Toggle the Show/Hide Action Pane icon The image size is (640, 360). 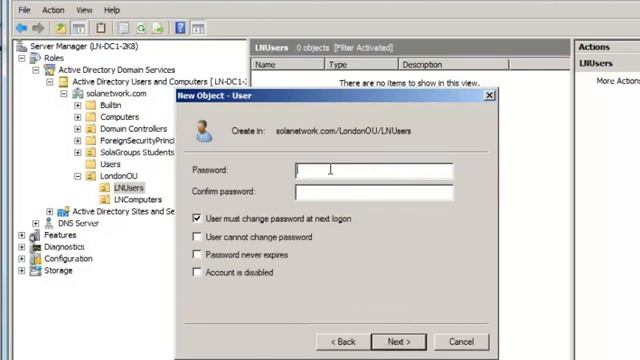click(x=198, y=29)
